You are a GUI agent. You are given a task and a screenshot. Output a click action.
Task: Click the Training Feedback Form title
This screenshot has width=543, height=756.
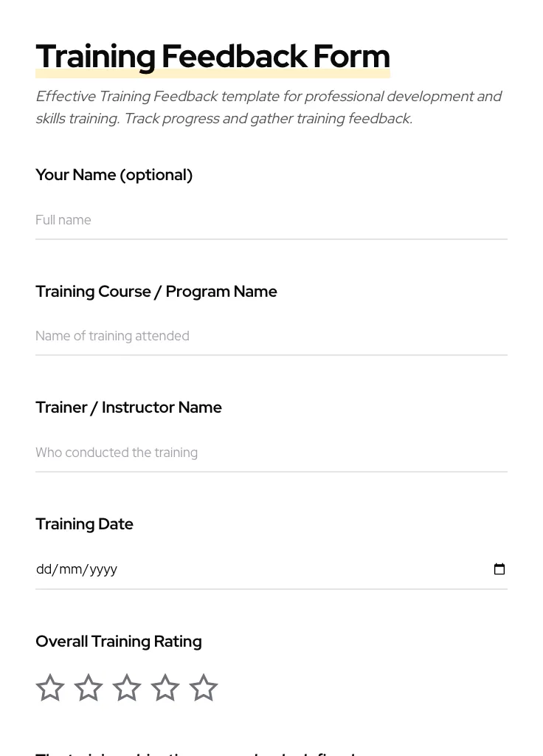212,56
